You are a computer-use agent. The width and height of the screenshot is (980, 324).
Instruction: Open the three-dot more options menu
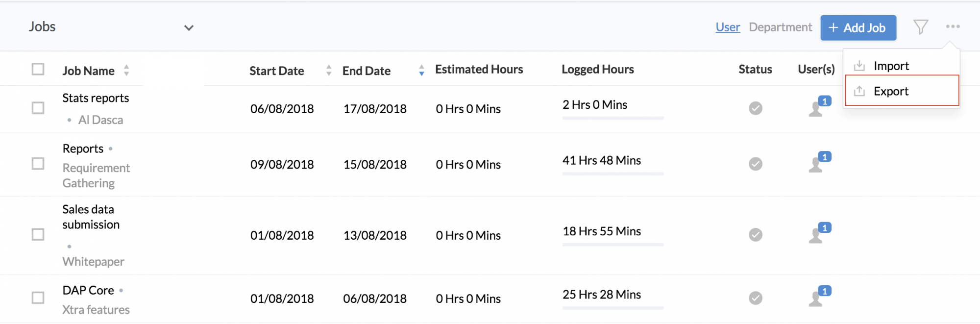click(953, 26)
